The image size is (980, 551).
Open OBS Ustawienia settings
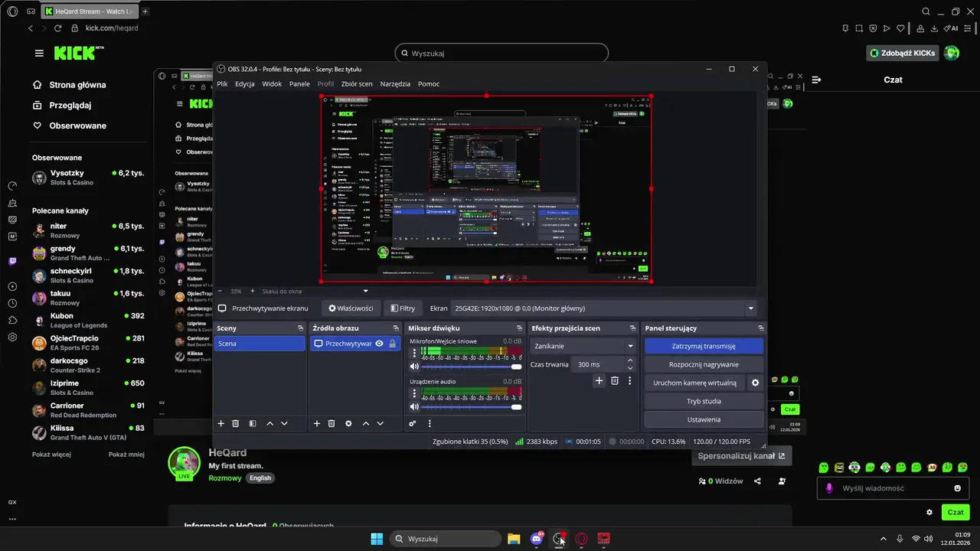click(x=704, y=419)
